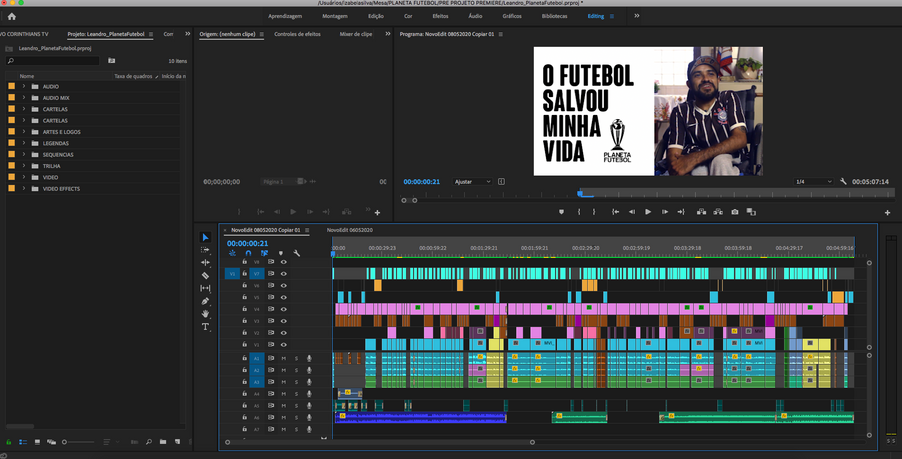Click the project panel search field
The width and height of the screenshot is (902, 459).
click(55, 61)
